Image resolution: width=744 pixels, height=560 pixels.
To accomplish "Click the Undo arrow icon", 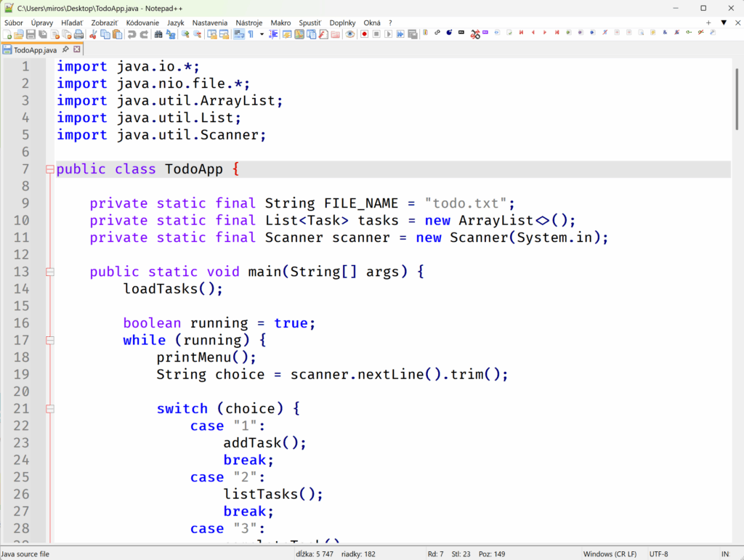I will click(x=132, y=34).
